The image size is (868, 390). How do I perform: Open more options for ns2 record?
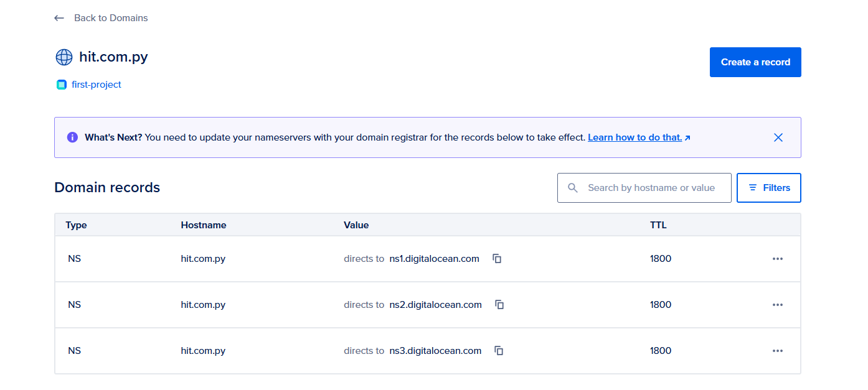click(777, 305)
